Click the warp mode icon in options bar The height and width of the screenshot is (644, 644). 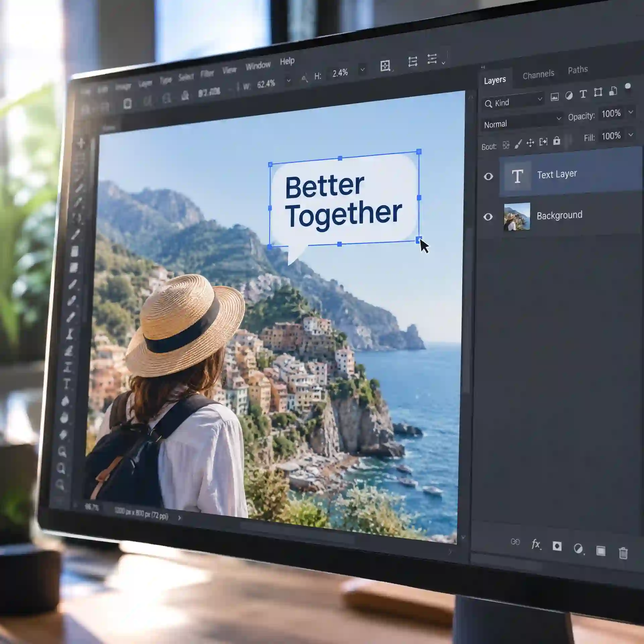385,65
